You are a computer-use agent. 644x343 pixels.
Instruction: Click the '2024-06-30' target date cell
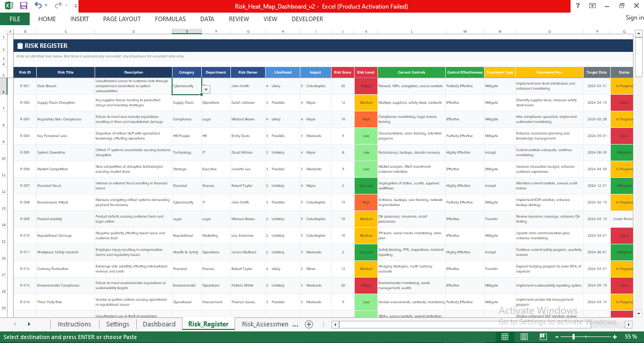click(597, 153)
